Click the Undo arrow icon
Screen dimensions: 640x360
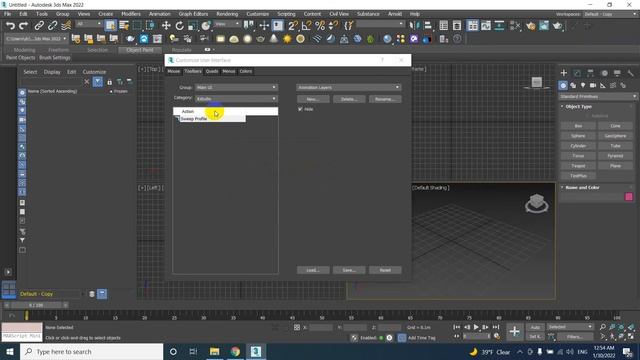pos(10,26)
